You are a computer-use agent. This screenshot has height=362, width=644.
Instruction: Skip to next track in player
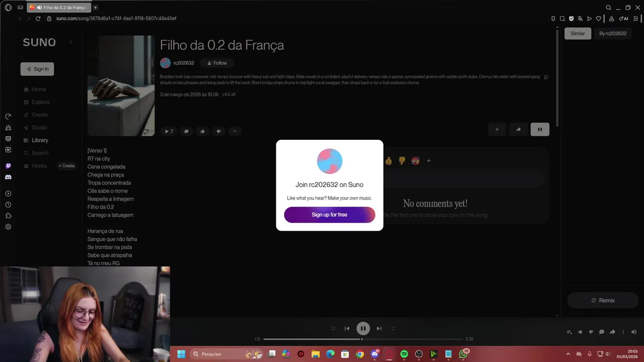coord(379,328)
